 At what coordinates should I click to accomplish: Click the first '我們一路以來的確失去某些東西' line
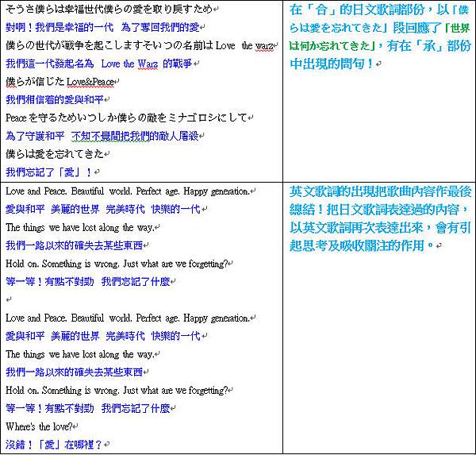[75, 245]
